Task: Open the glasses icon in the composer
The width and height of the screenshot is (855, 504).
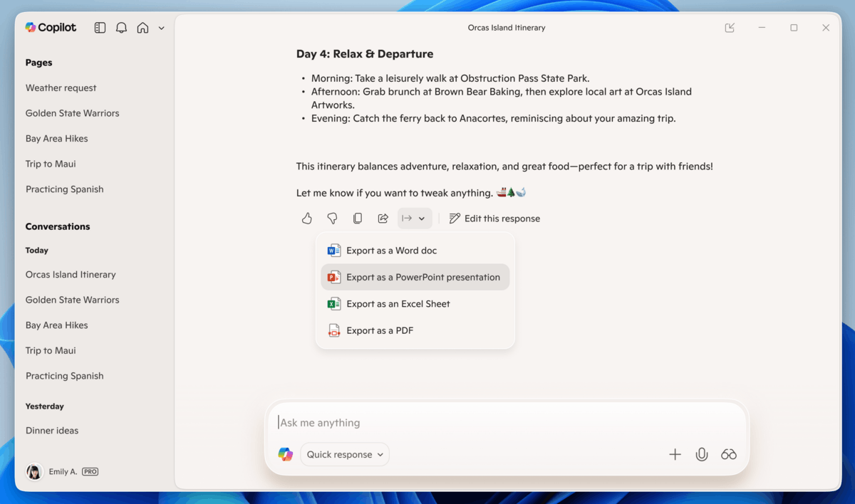Action: (728, 454)
